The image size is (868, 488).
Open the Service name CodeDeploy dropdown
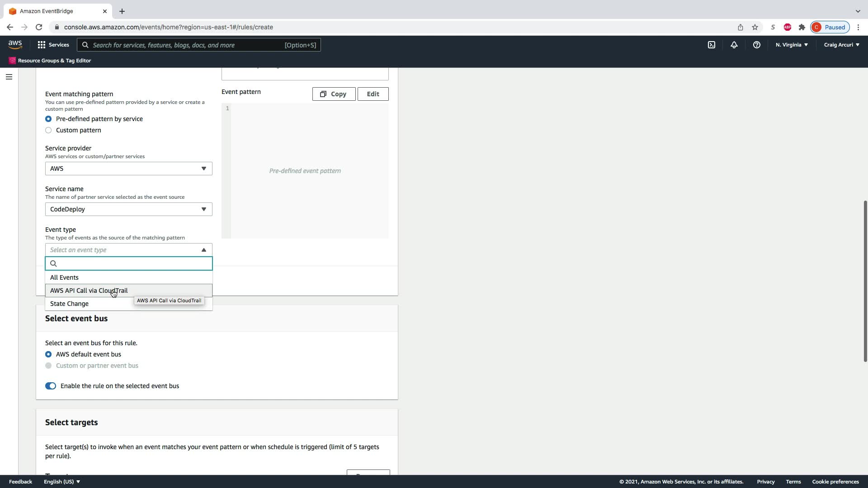[x=128, y=209]
